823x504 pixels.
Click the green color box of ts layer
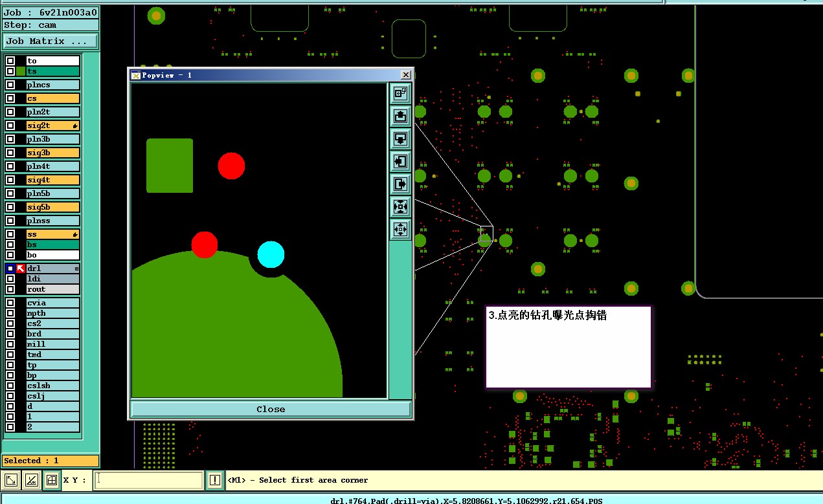point(21,71)
